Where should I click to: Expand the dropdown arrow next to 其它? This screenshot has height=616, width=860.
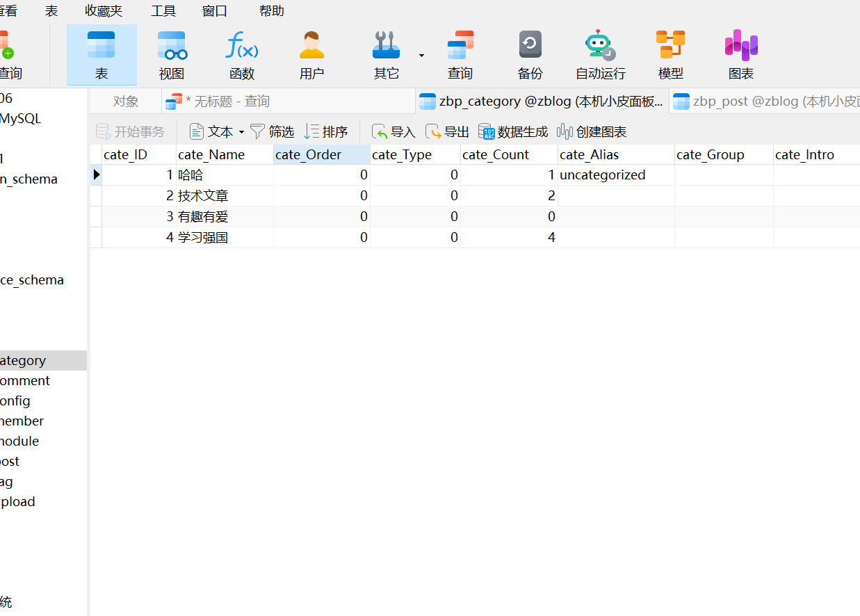coord(421,56)
